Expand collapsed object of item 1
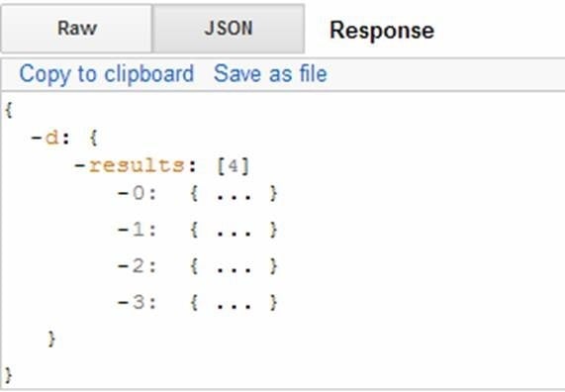The height and width of the screenshot is (392, 565). pyautogui.click(x=234, y=230)
